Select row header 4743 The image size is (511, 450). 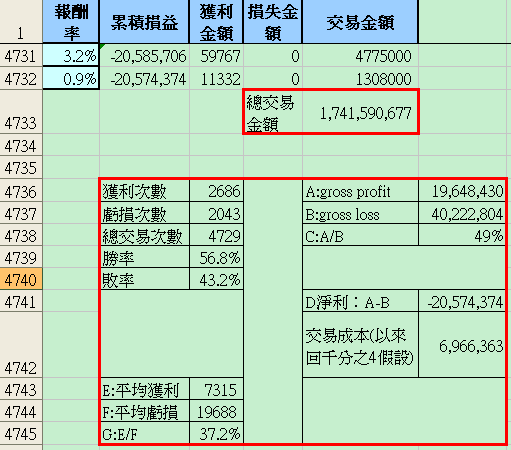pyautogui.click(x=21, y=389)
